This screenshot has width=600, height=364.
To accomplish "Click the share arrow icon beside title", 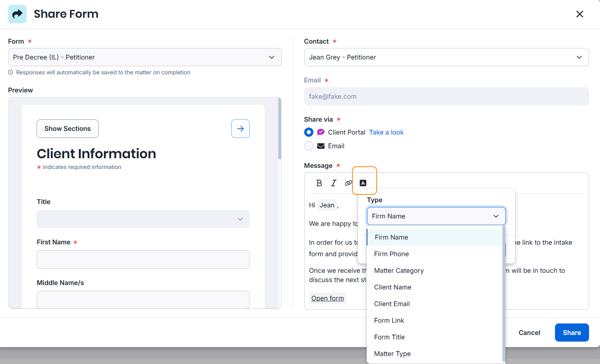I will click(17, 14).
